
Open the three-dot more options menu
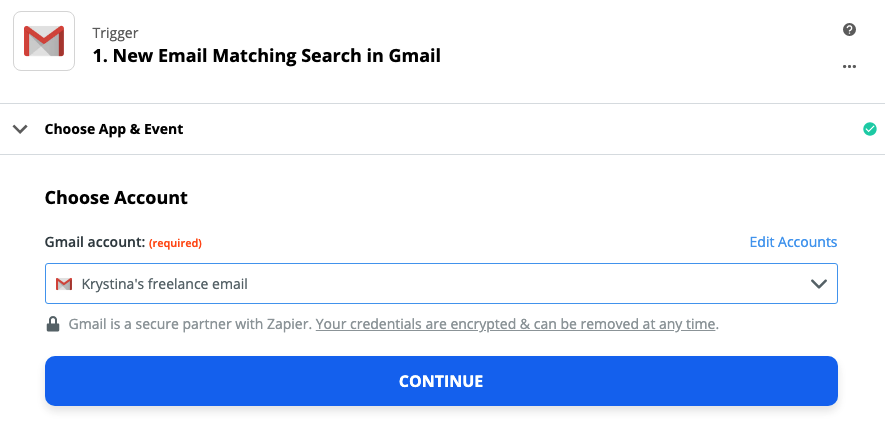pyautogui.click(x=849, y=67)
